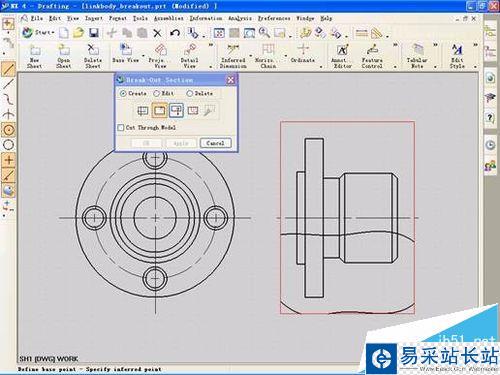Select circle-by-center tool in left toolbar
Image resolution: width=500 pixels, height=375 pixels.
pyautogui.click(x=9, y=130)
